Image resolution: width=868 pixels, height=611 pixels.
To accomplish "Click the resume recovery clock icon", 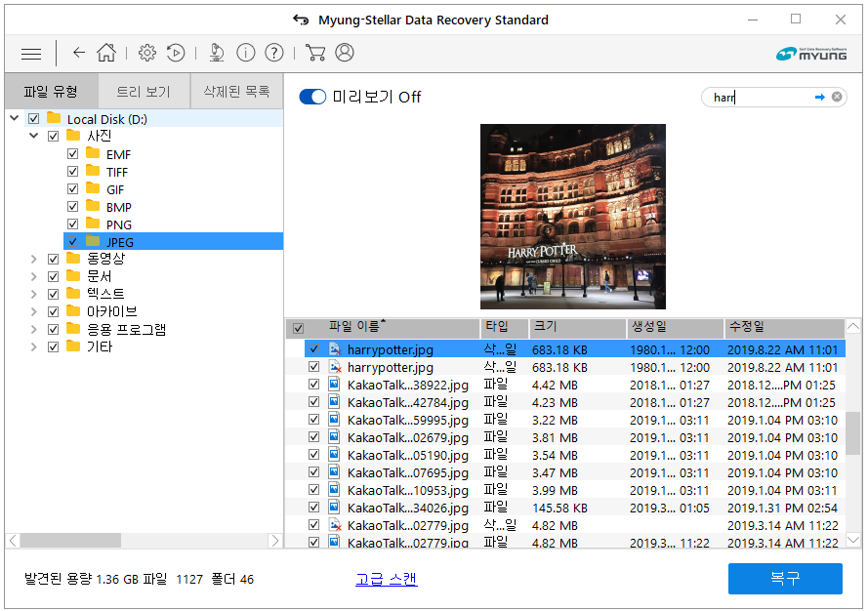I will (x=176, y=53).
